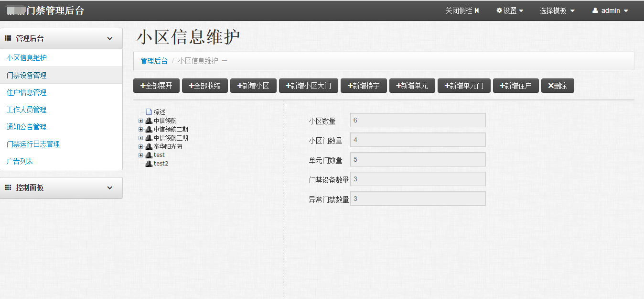Click the building icon for 泰华阳光海
This screenshot has height=299, width=644.
(149, 146)
